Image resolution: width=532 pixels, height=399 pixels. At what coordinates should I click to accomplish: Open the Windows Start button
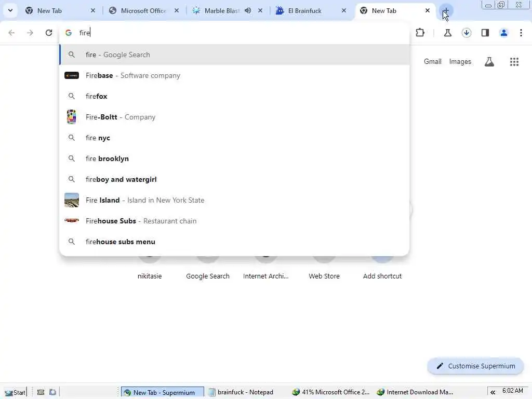15,392
